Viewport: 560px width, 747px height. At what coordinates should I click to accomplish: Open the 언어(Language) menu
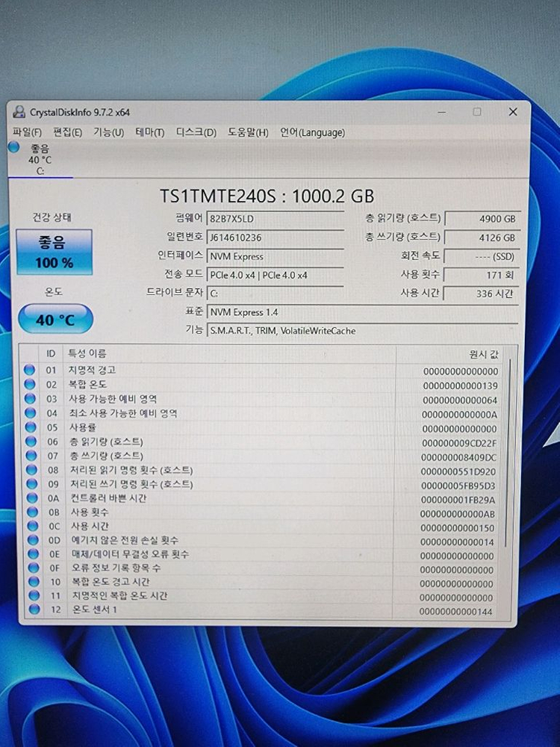click(312, 132)
